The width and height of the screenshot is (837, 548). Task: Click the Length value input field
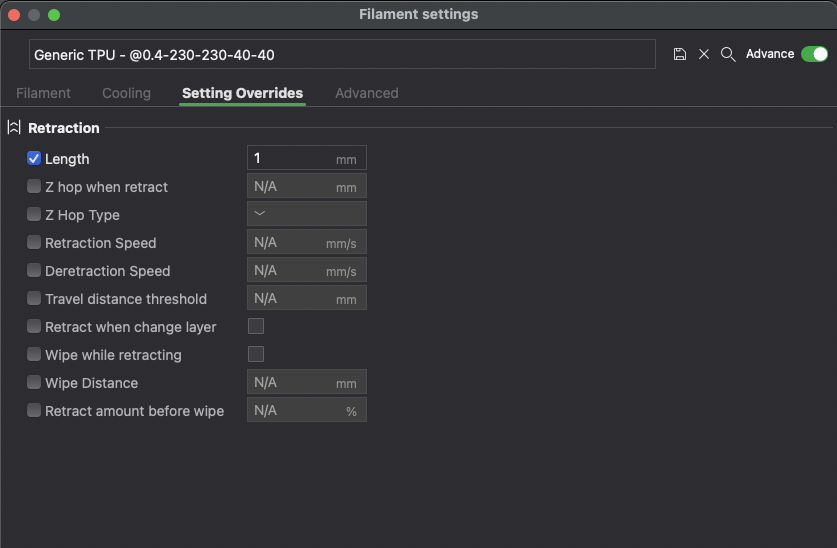click(x=292, y=158)
